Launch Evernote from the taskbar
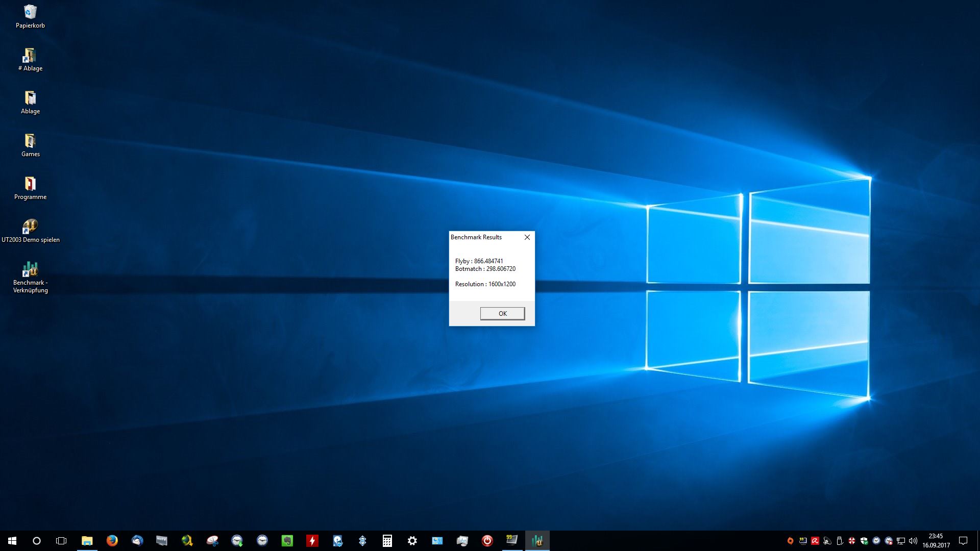 (x=287, y=540)
